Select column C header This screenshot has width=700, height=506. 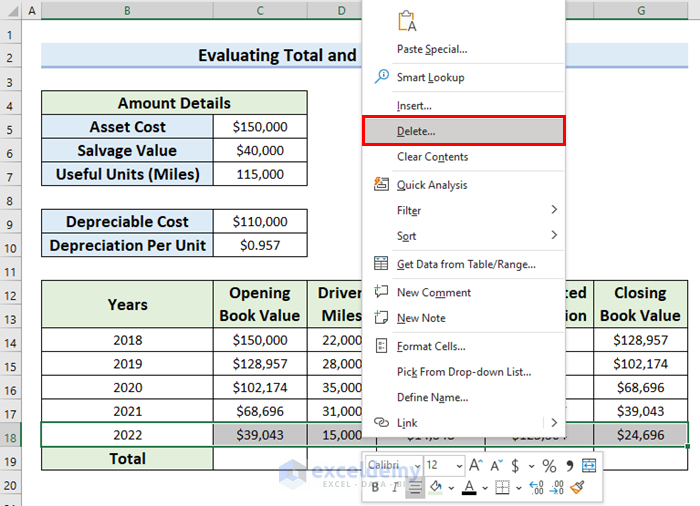(260, 10)
